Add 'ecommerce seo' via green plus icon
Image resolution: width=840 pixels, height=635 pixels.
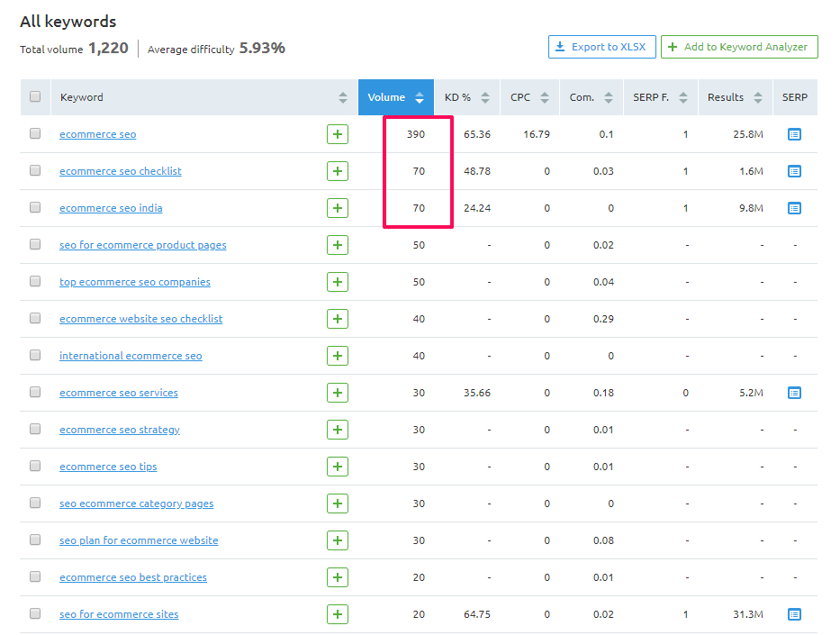(338, 134)
